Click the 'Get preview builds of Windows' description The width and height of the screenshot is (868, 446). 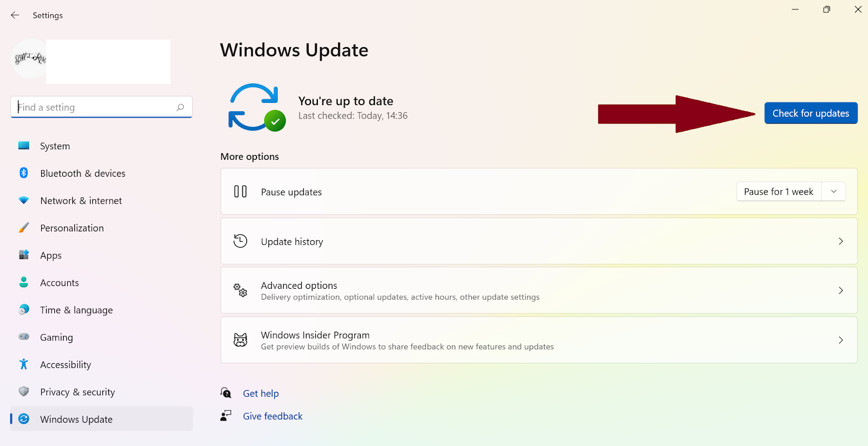407,347
